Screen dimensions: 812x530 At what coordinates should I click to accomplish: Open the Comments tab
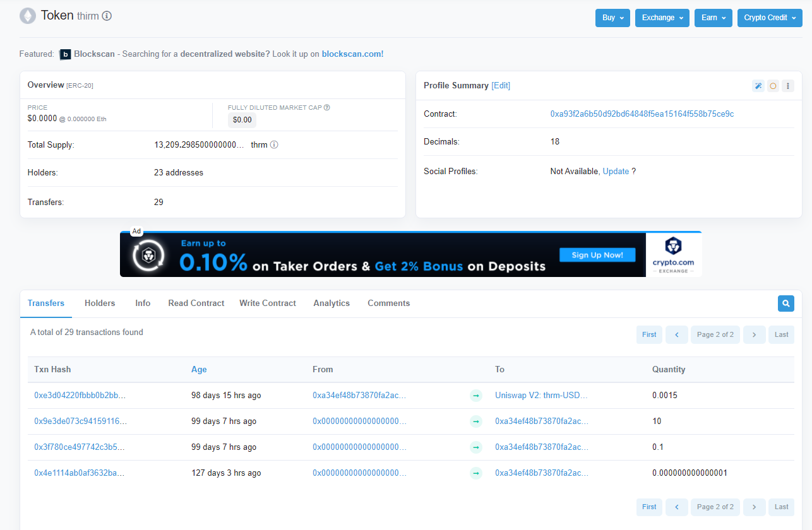coord(389,303)
